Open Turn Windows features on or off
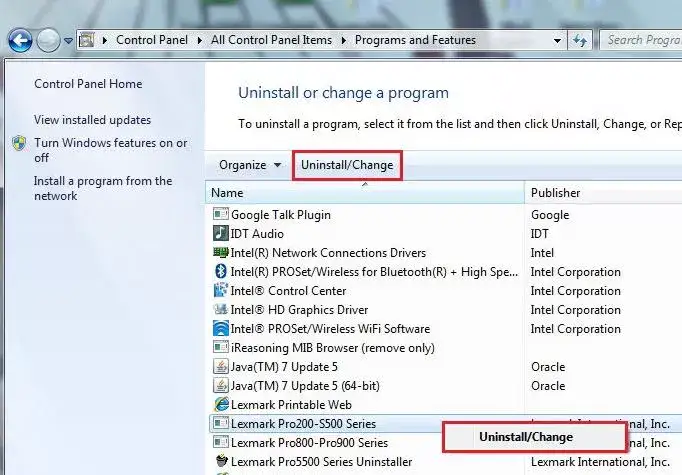The height and width of the screenshot is (475, 682). (x=110, y=150)
